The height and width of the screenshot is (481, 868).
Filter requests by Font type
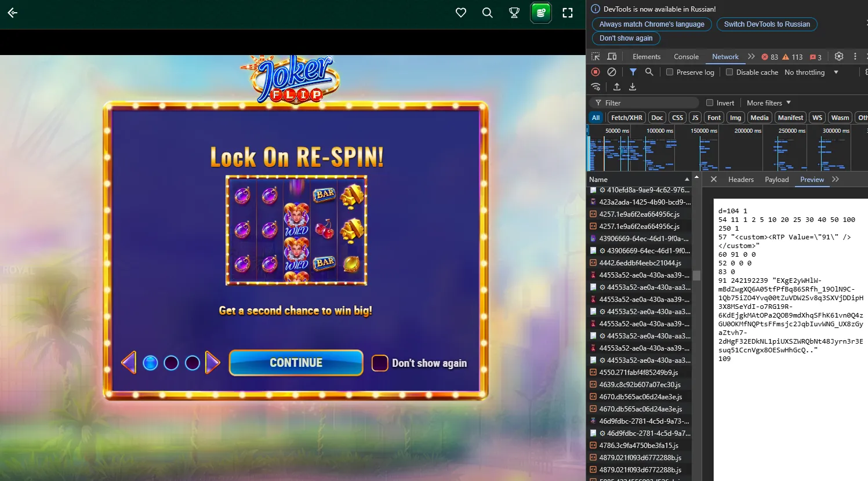714,118
